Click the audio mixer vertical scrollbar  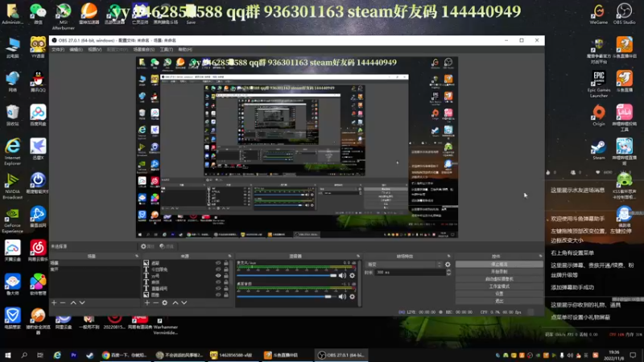[360, 283]
